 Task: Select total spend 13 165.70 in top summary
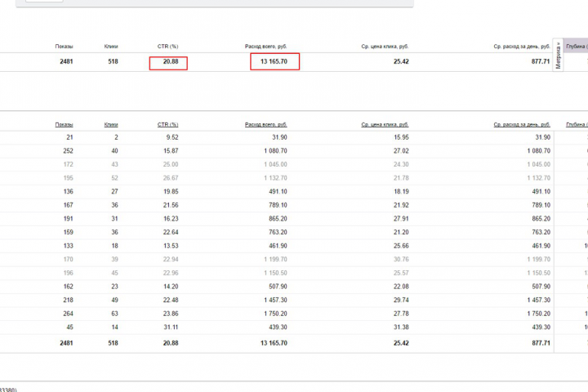click(x=274, y=61)
